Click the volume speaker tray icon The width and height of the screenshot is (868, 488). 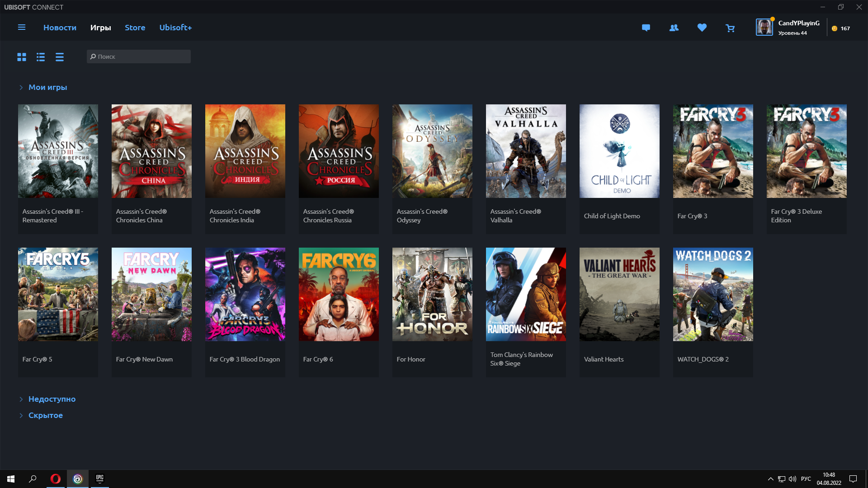793,479
